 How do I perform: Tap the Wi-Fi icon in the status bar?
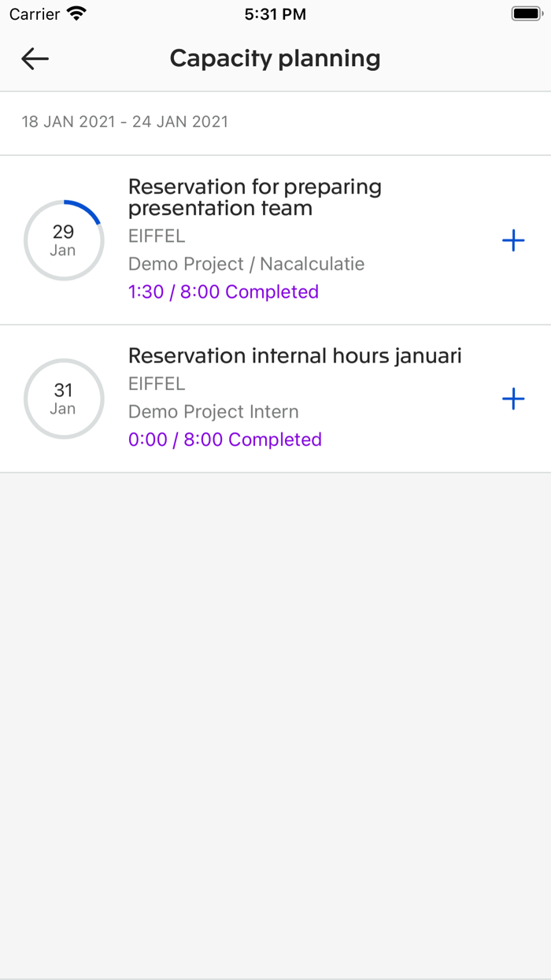click(x=75, y=13)
